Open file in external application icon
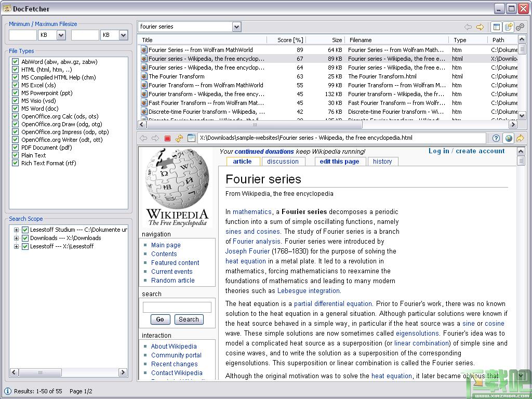Screen dimensions: 532x399 (x=520, y=138)
